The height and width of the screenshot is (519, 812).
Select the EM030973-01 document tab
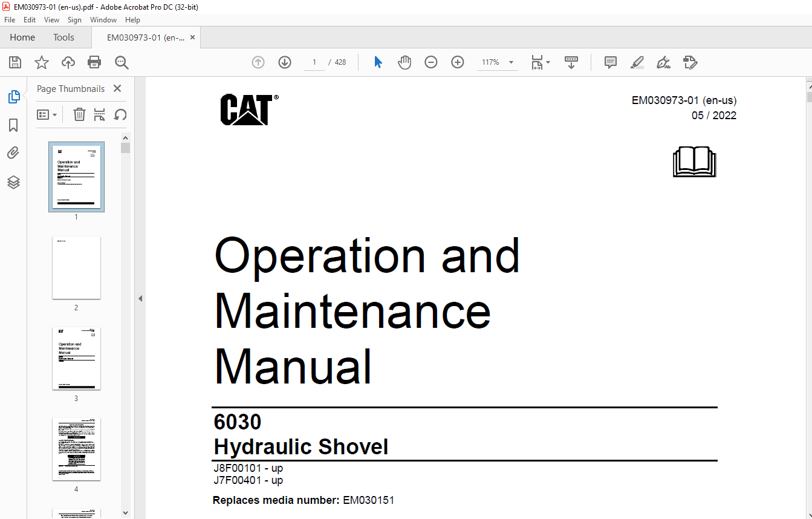[146, 38]
